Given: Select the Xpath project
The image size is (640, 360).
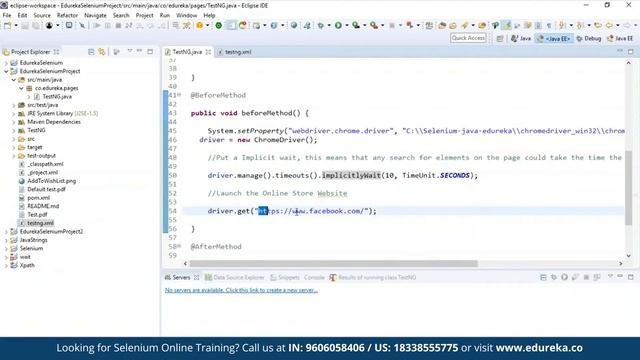Looking at the screenshot, I should click(27, 265).
